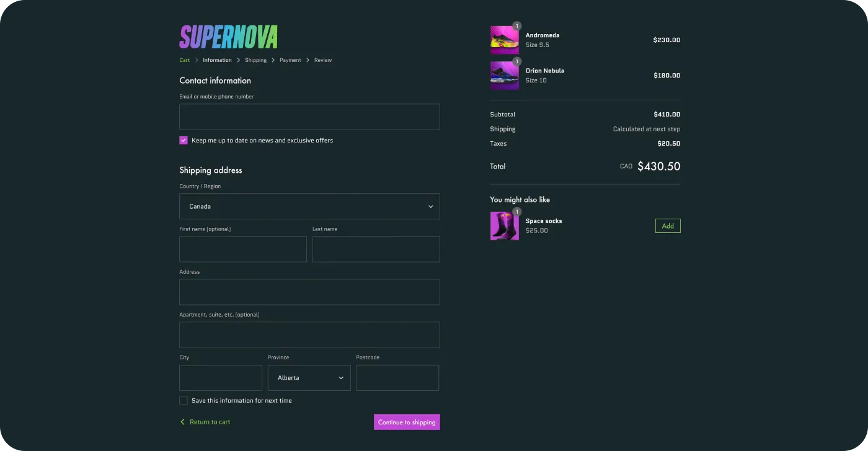The image size is (868, 451).
Task: Click the Continue to shipping button
Action: (407, 422)
